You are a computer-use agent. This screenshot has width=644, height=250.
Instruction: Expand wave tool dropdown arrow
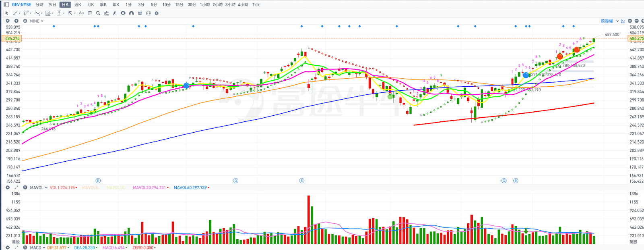[41, 13]
